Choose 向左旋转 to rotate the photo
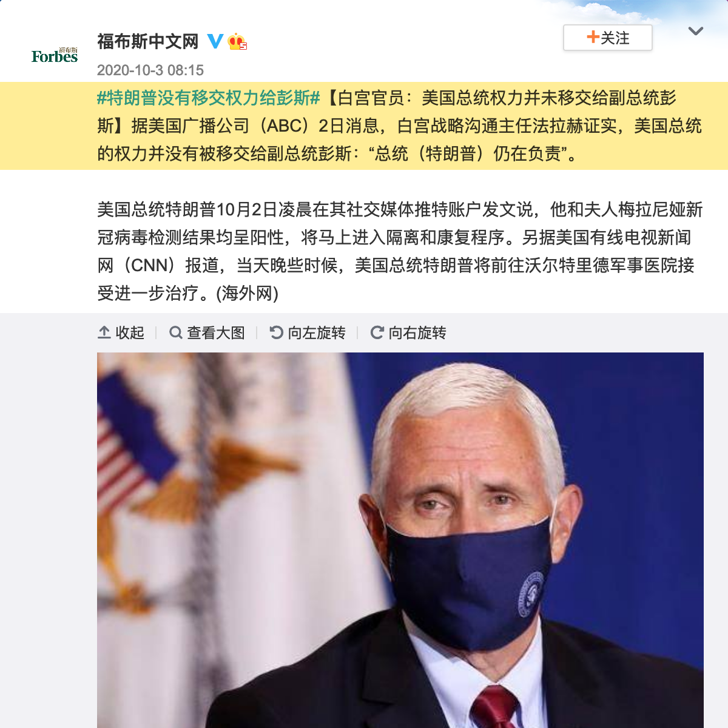The image size is (728, 728). 308,332
